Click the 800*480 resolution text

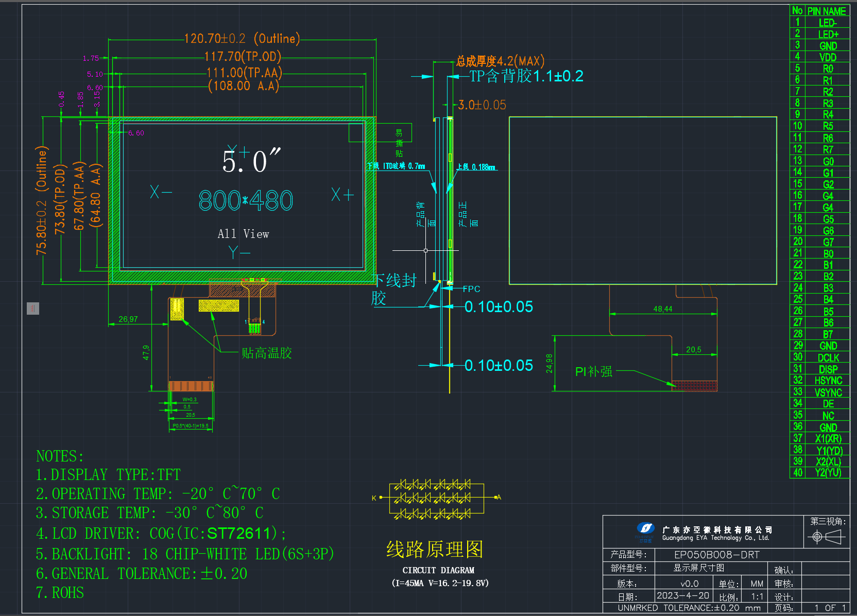(246, 200)
